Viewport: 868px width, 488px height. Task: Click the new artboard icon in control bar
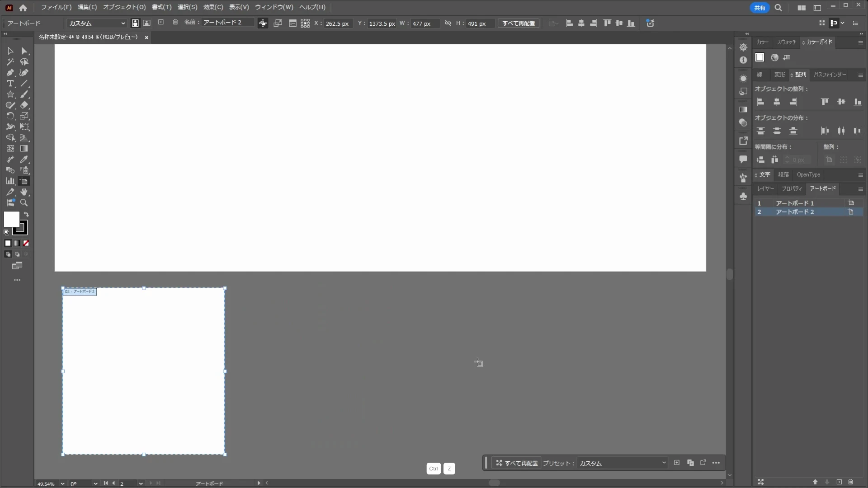(161, 23)
